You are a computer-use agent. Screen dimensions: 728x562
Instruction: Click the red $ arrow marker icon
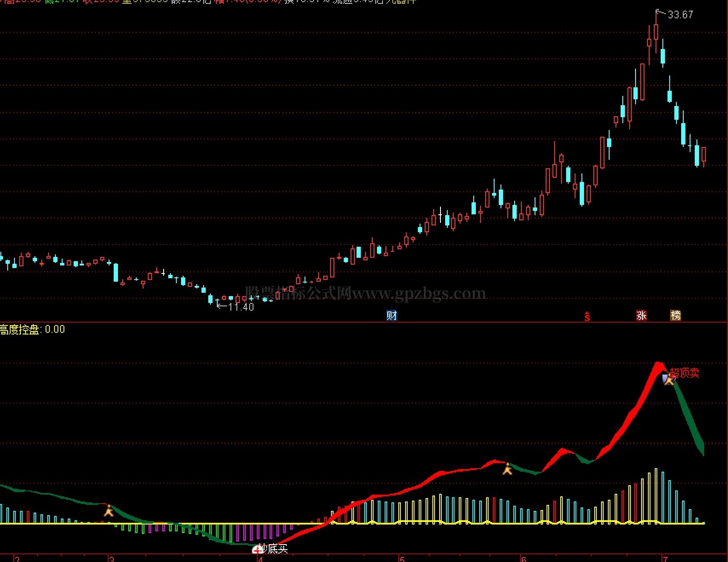pyautogui.click(x=587, y=316)
